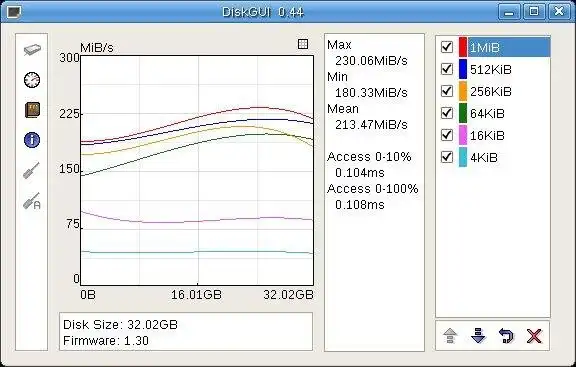The width and height of the screenshot is (576, 367).
Task: Click the cyan 4KiB color swatch
Action: (x=463, y=157)
